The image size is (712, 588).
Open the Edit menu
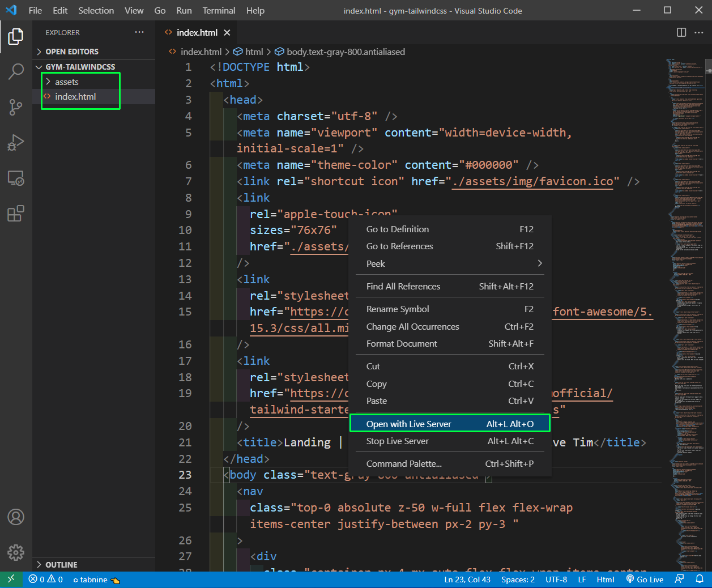pyautogui.click(x=60, y=10)
